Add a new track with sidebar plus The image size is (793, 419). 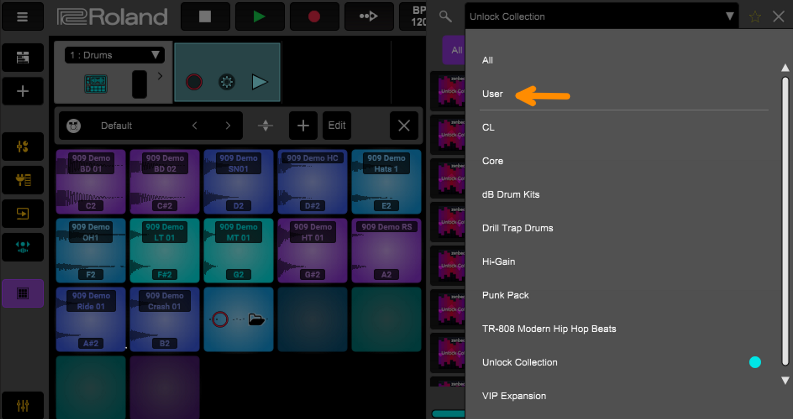click(x=23, y=91)
